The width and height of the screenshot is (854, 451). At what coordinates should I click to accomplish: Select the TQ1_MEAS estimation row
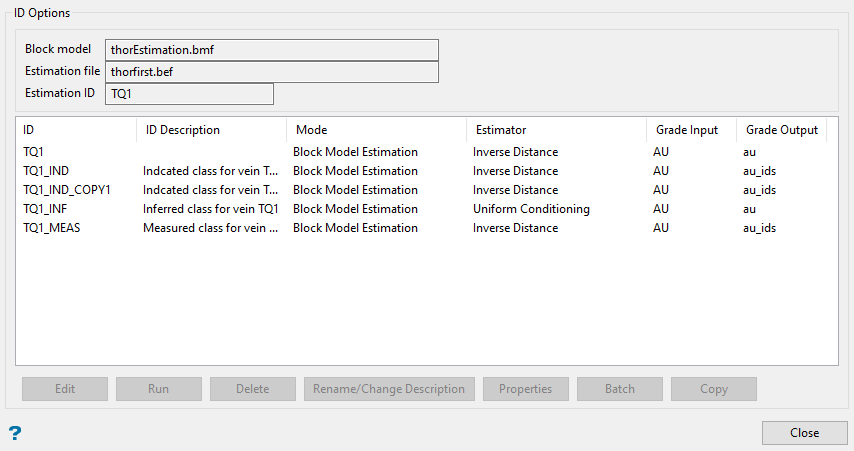tap(51, 228)
